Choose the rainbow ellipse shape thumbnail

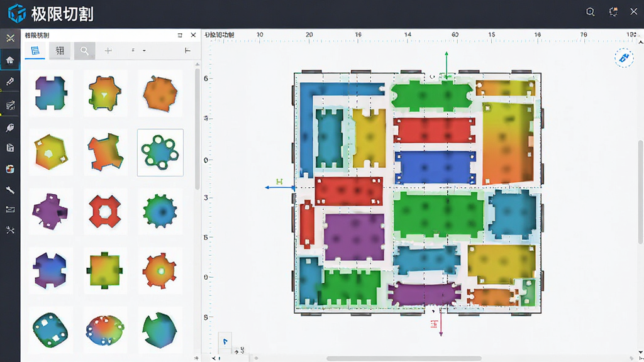tap(105, 329)
